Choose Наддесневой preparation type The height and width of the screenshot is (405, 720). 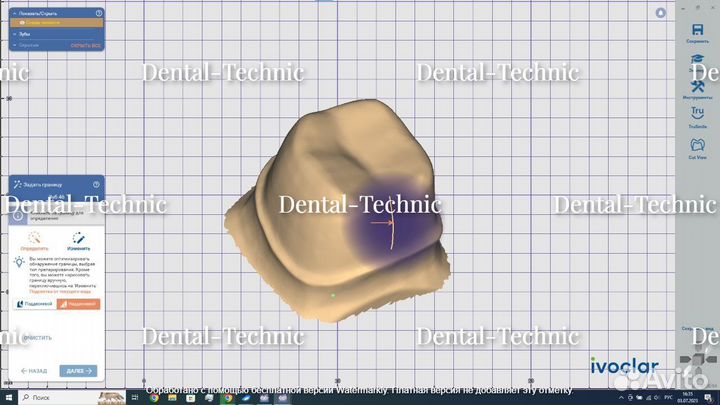click(x=78, y=303)
